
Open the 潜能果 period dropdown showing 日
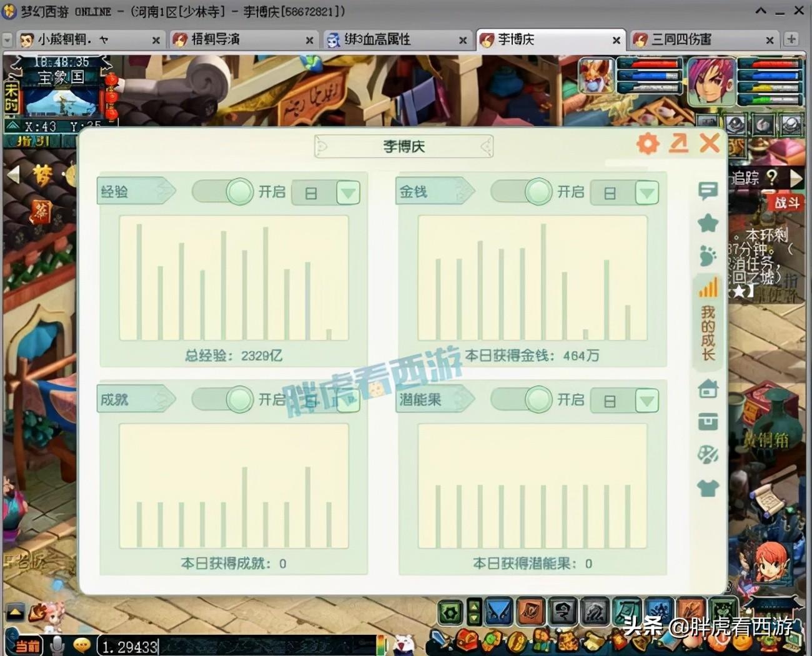coord(625,401)
